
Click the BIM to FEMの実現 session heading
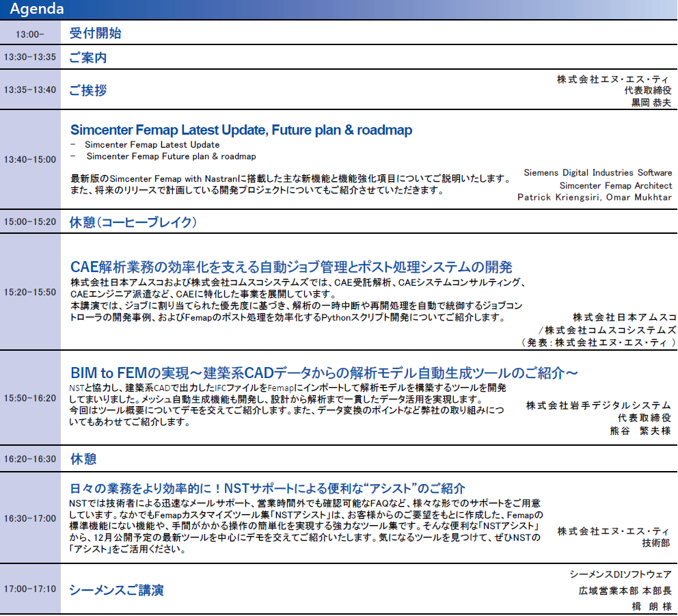click(325, 373)
